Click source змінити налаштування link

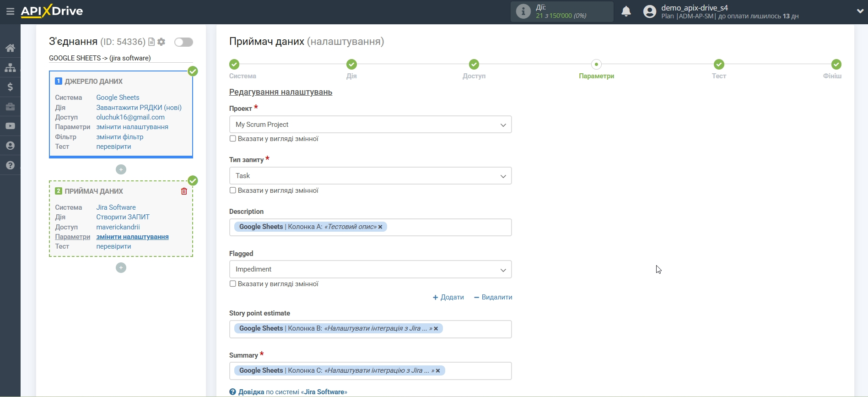point(132,127)
